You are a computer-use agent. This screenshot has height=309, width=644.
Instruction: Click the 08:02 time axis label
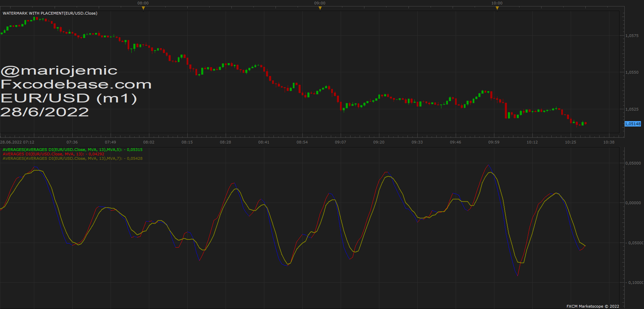coord(149,142)
